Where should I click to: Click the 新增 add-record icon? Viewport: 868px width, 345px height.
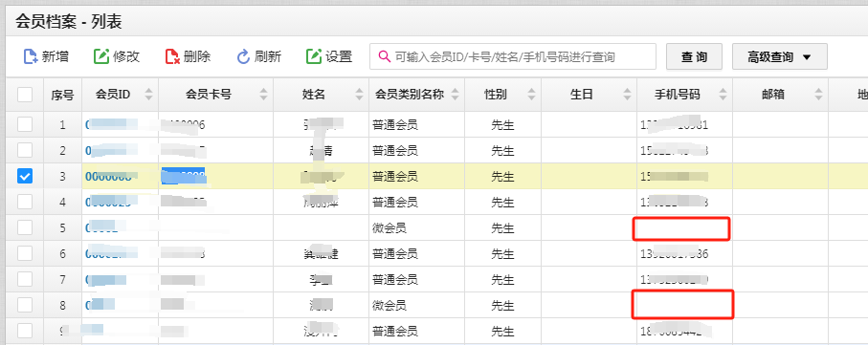(x=31, y=56)
